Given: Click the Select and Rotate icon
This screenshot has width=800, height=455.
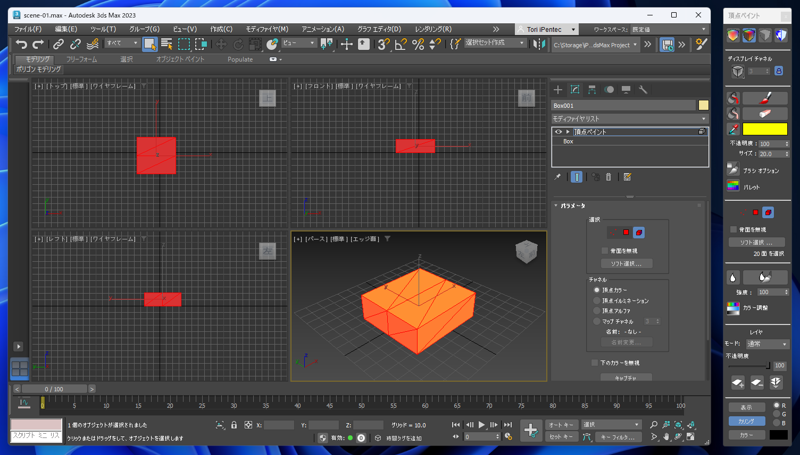Looking at the screenshot, I should click(x=238, y=44).
